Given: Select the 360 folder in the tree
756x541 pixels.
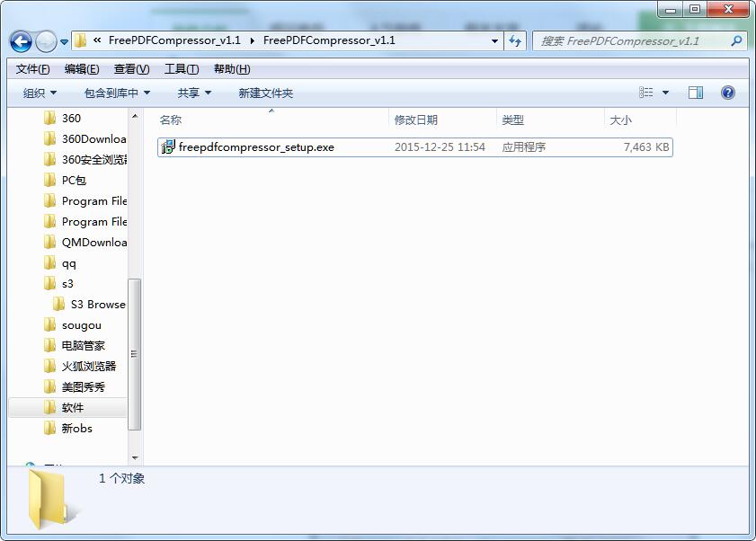Looking at the screenshot, I should click(71, 118).
